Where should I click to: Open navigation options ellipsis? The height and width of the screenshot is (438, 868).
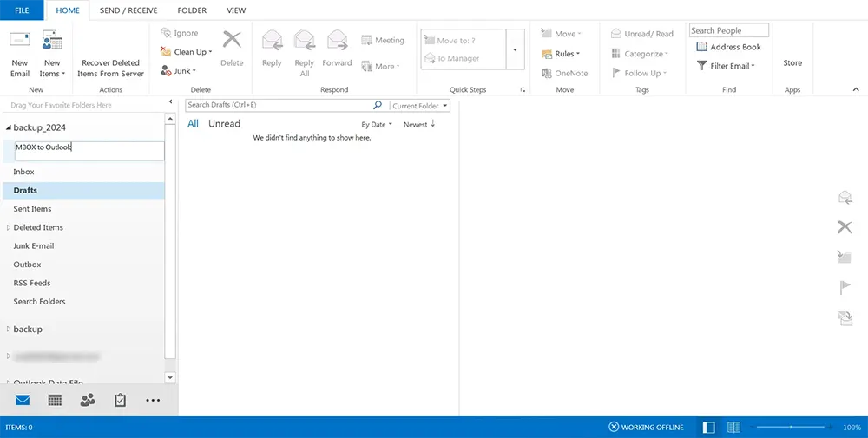coord(153,401)
